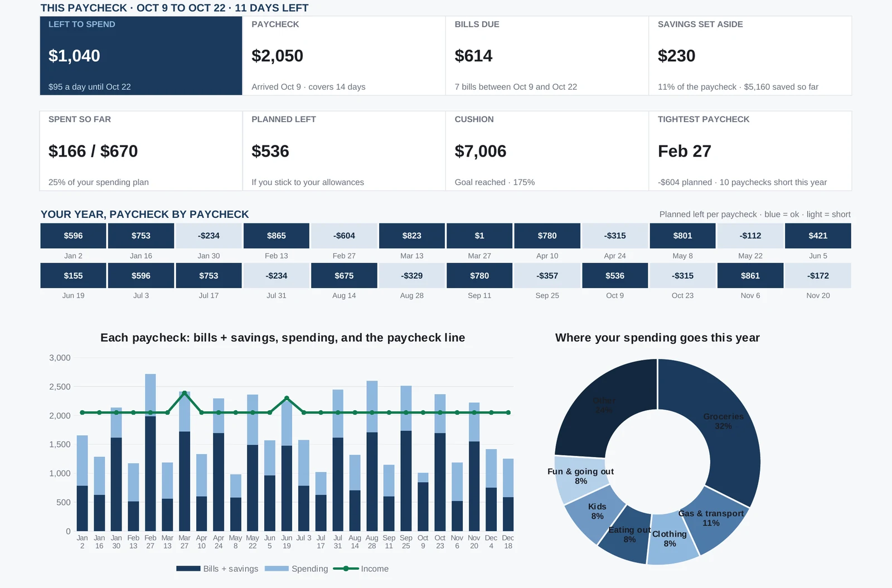Click the Feb 27 stacked bar
The width and height of the screenshot is (892, 588).
click(151, 453)
